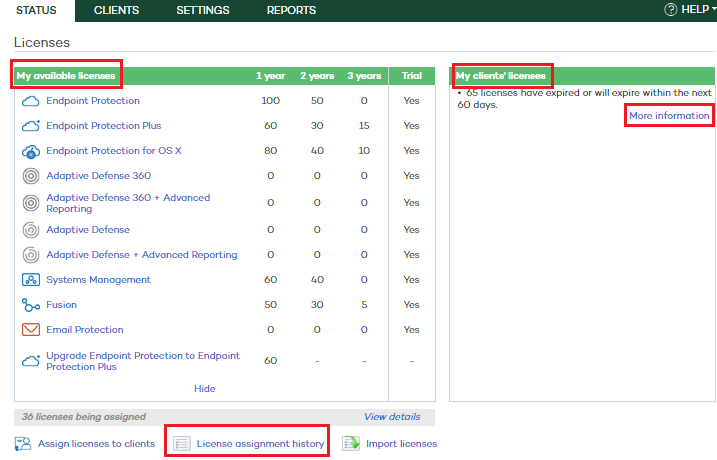This screenshot has height=460, width=717.
Task: Click the 2 years column header
Action: click(x=317, y=76)
